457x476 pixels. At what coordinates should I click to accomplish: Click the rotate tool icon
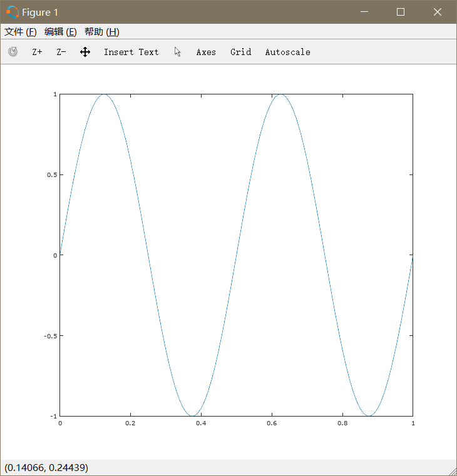point(13,52)
